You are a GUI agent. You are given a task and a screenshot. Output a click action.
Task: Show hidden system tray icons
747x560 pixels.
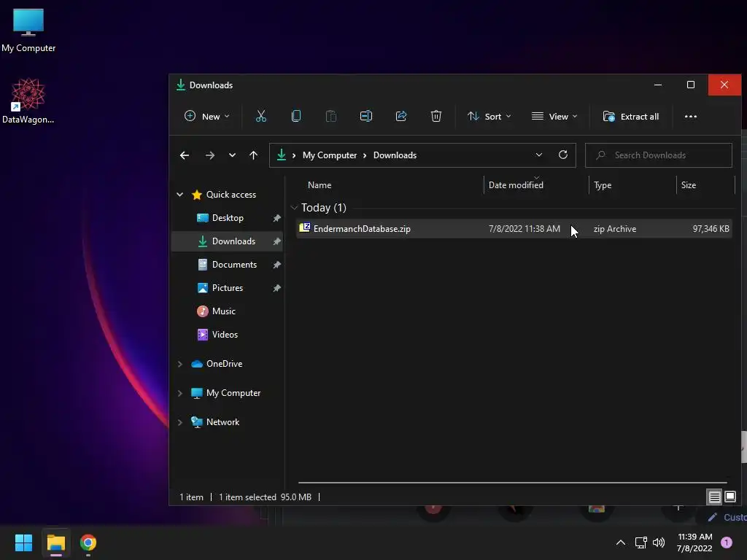620,542
